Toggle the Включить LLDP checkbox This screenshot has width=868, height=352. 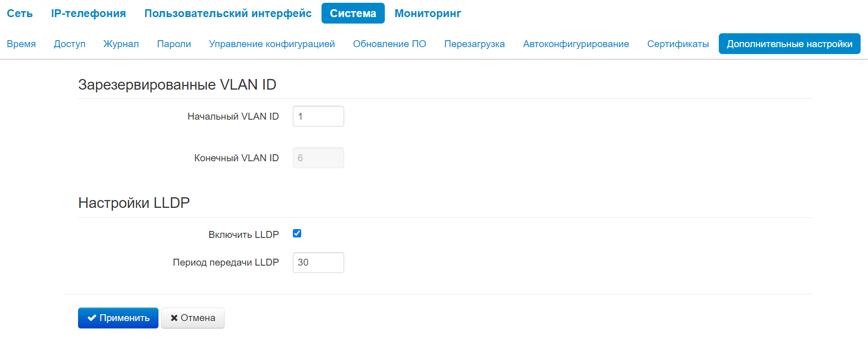pyautogui.click(x=297, y=234)
